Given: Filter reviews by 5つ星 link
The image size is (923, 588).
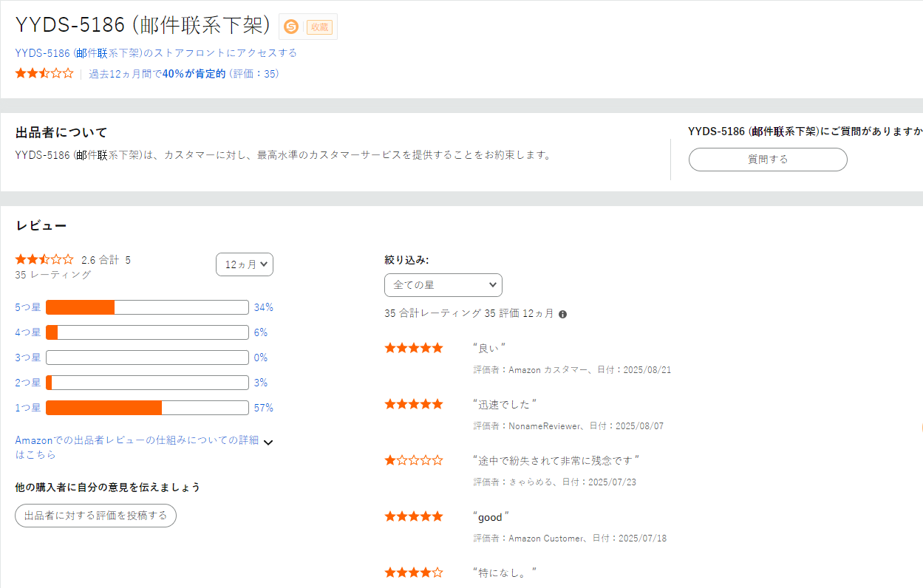Looking at the screenshot, I should coord(28,307).
